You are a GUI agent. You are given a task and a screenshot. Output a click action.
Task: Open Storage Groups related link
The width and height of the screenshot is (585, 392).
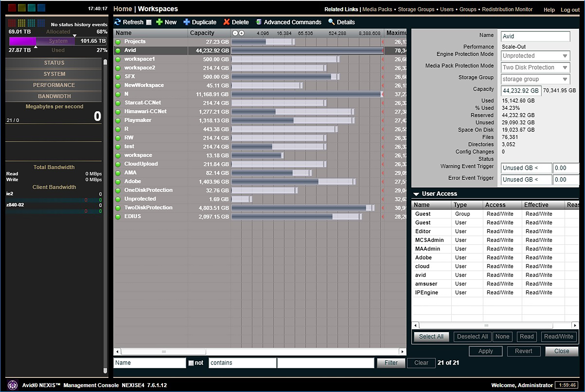[416, 9]
